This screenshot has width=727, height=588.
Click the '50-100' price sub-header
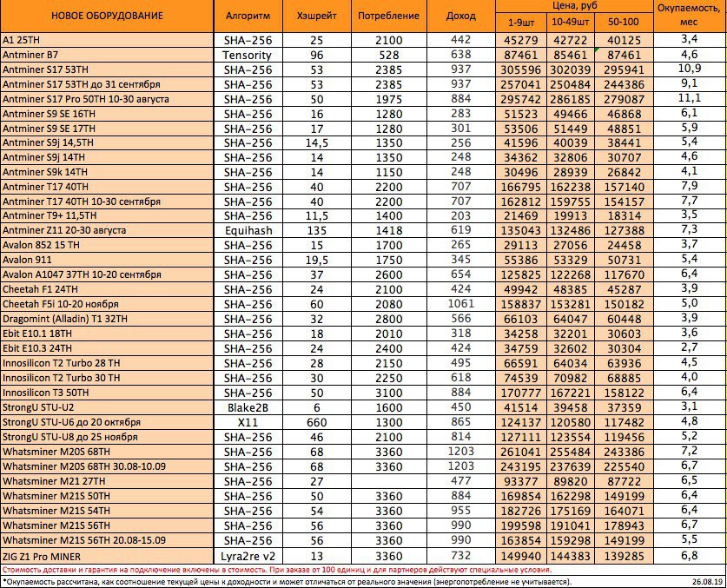(624, 23)
